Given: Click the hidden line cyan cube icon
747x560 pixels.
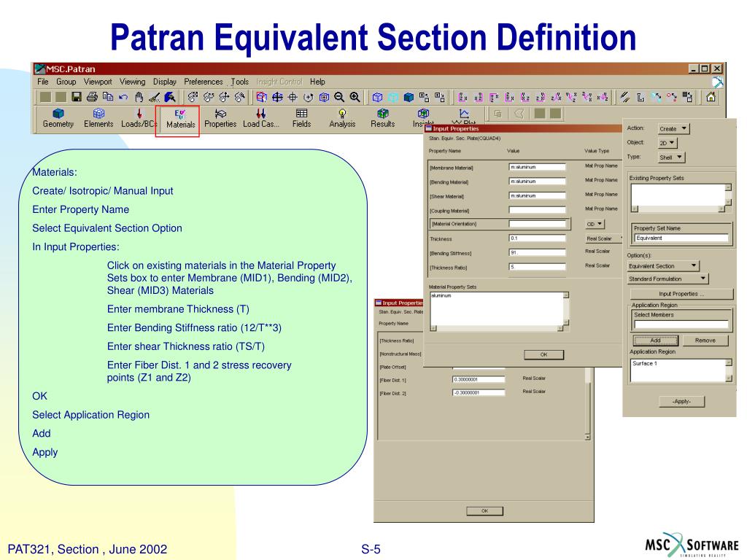Looking at the screenshot, I should click(x=393, y=97).
